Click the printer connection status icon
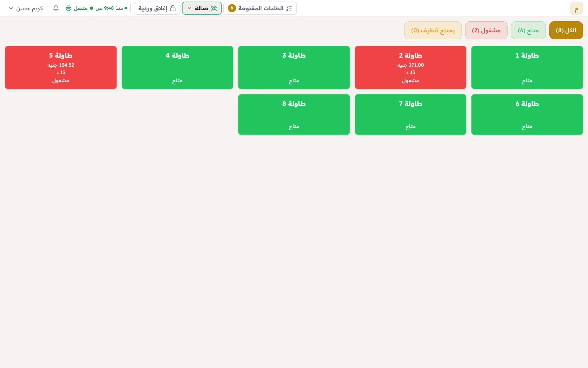Screen dimensions: 588x368 [69, 8]
